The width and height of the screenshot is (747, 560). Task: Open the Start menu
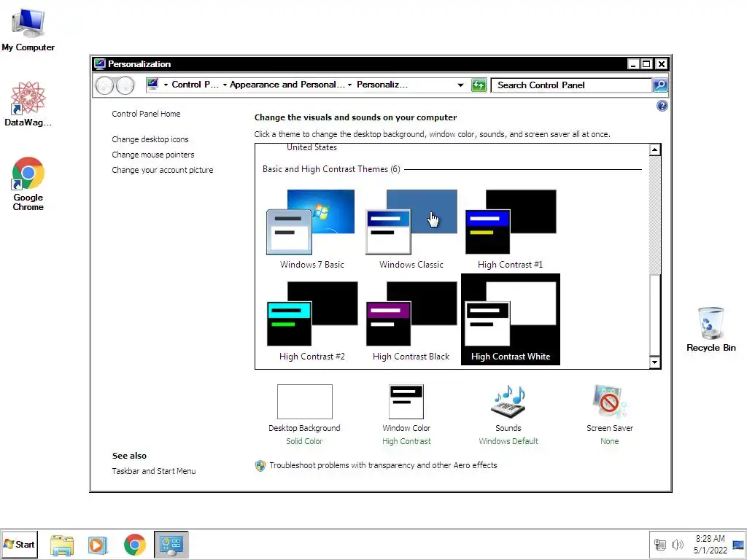tap(19, 544)
